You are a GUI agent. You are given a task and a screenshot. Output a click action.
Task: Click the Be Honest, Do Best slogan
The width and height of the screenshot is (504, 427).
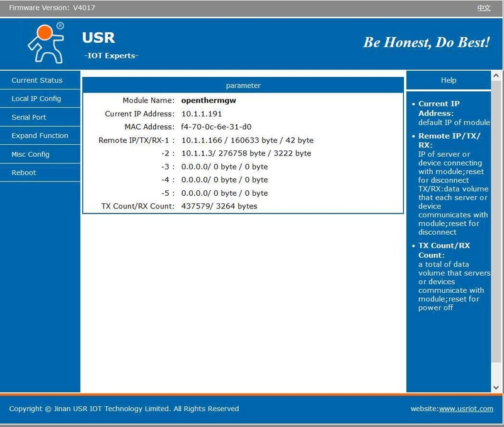427,43
